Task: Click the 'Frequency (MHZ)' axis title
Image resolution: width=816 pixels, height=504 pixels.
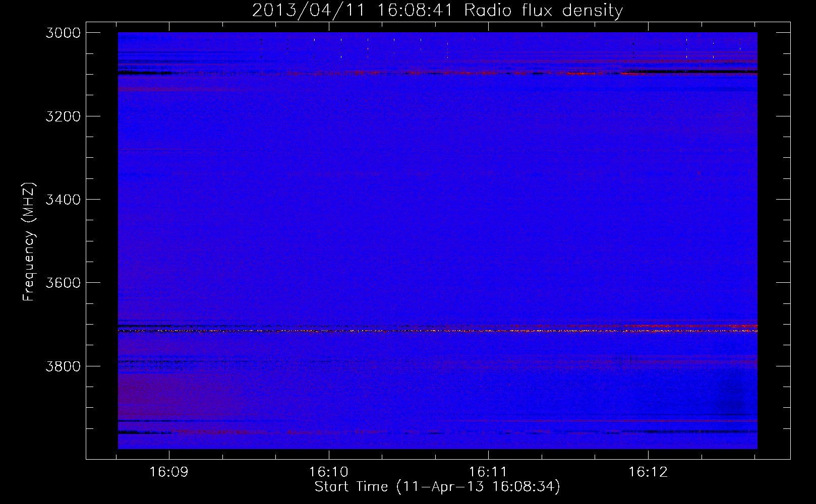Action: coord(29,241)
